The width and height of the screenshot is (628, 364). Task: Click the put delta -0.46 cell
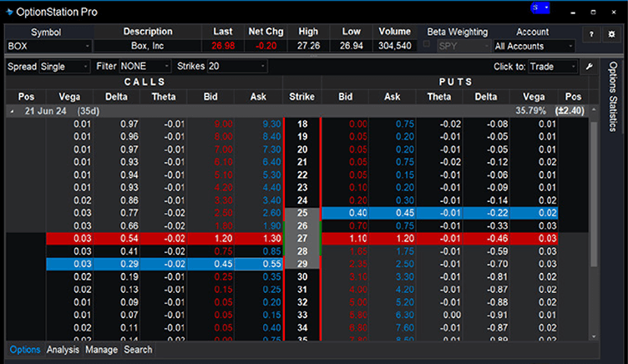[x=486, y=239]
